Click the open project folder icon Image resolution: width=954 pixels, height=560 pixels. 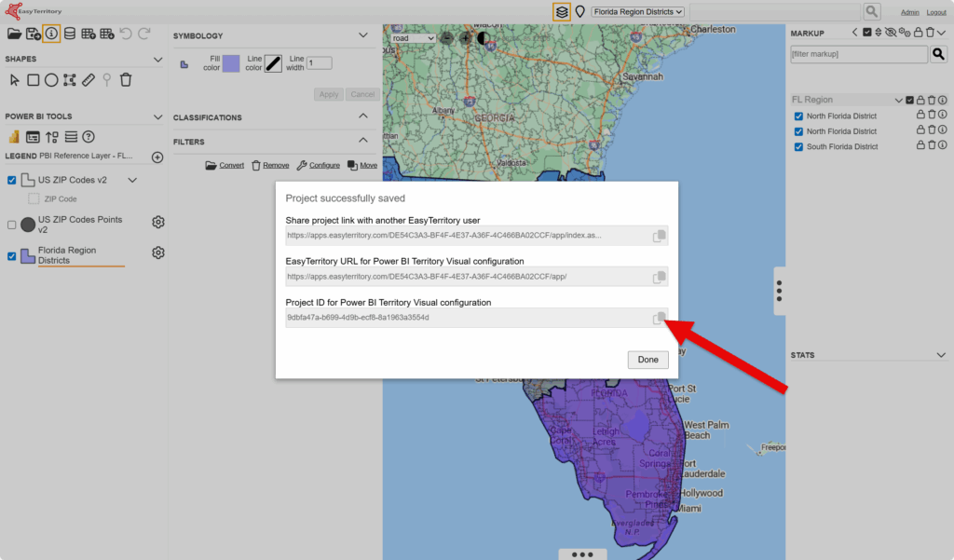click(x=14, y=34)
